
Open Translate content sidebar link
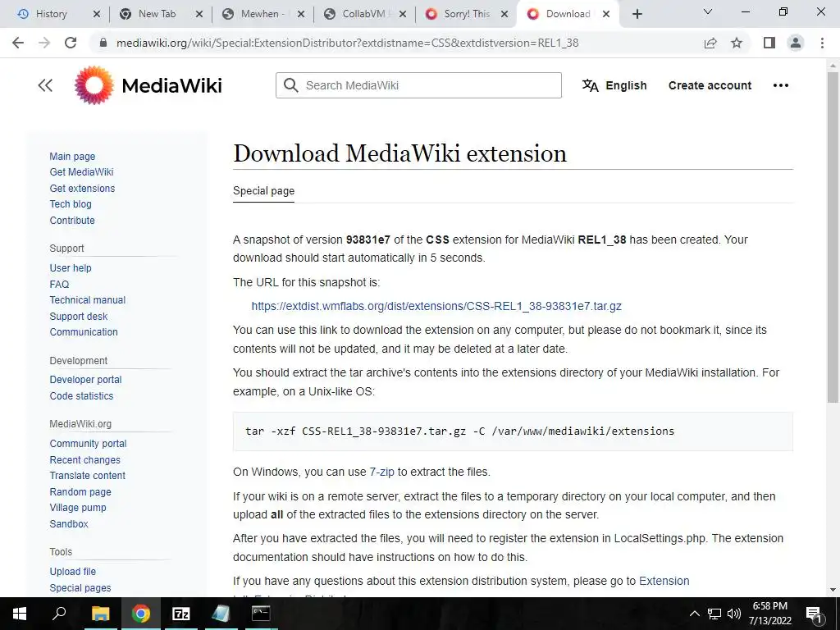[x=87, y=475]
